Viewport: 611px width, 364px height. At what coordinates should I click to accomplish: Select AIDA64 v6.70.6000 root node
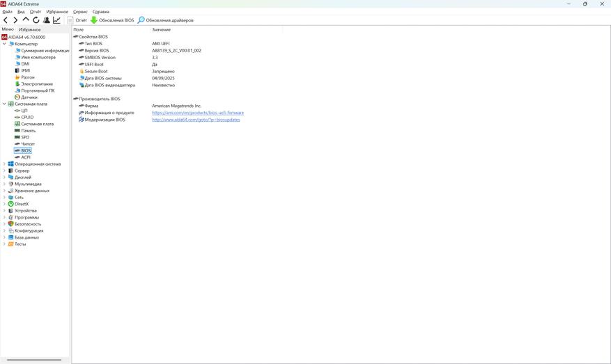[24, 37]
